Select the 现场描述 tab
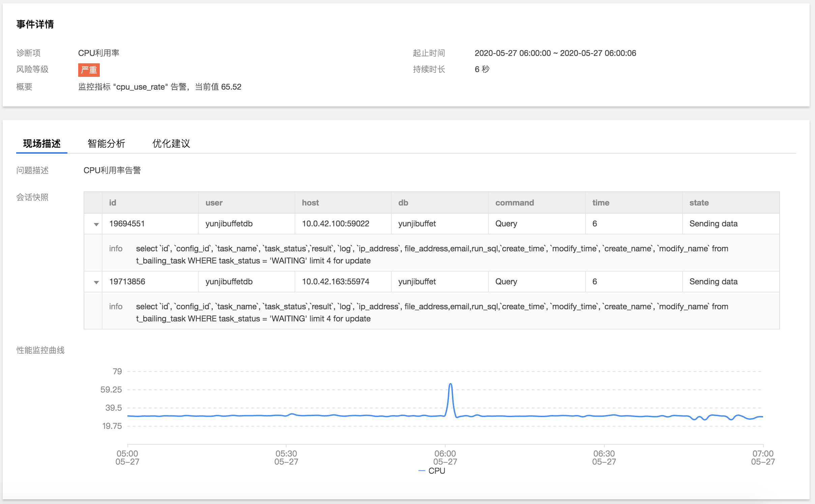The image size is (815, 504). (42, 144)
